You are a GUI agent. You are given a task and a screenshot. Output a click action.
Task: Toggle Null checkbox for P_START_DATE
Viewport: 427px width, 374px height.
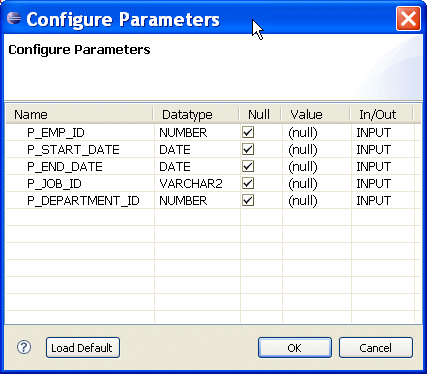pyautogui.click(x=248, y=149)
